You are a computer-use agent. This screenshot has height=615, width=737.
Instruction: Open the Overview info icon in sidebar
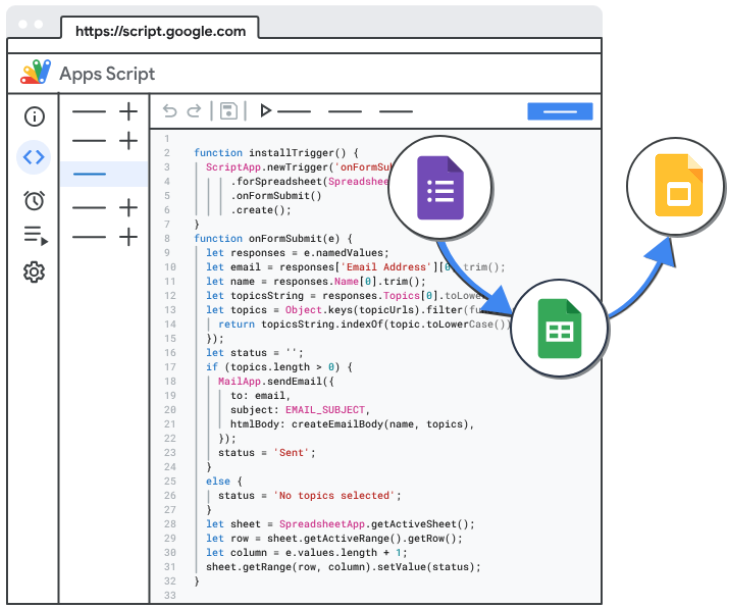[x=34, y=116]
